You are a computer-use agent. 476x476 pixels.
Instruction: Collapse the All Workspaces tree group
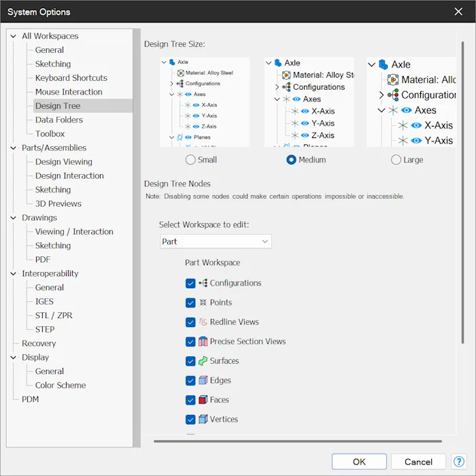13,36
